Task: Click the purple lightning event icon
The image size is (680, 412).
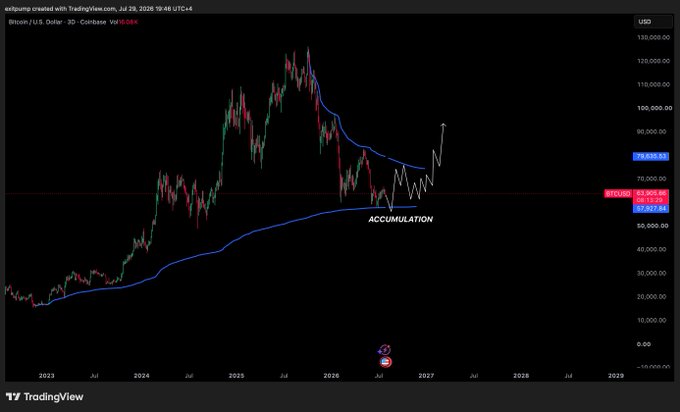Action: (x=385, y=350)
